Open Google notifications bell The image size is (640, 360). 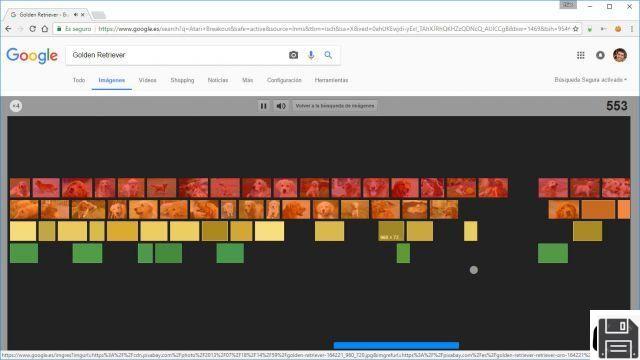click(x=600, y=55)
